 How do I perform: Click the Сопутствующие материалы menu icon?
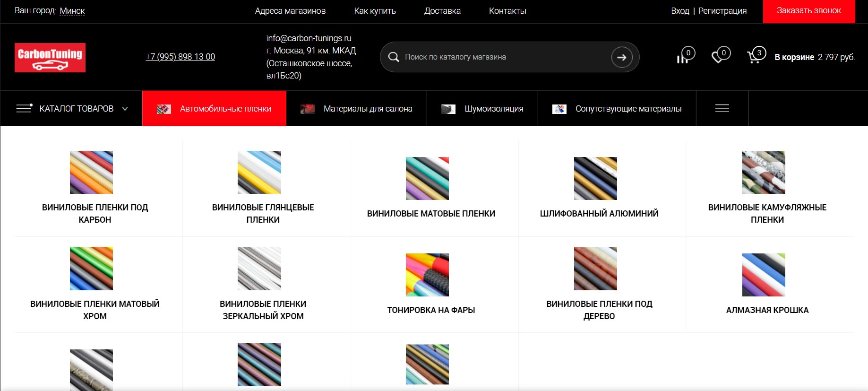pyautogui.click(x=559, y=109)
